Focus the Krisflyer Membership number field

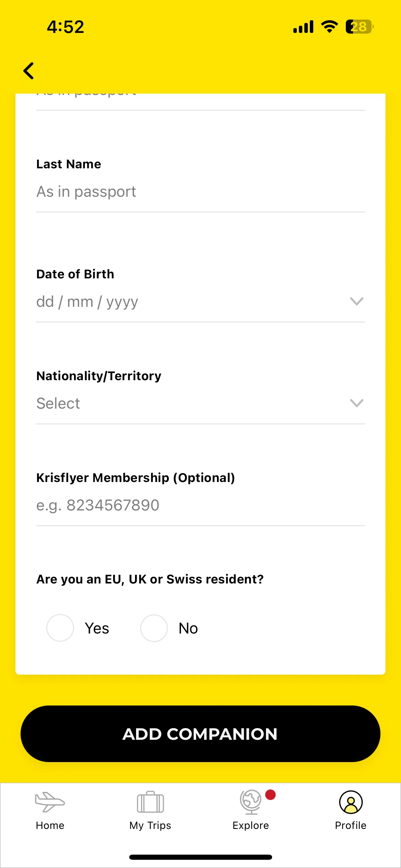click(200, 506)
